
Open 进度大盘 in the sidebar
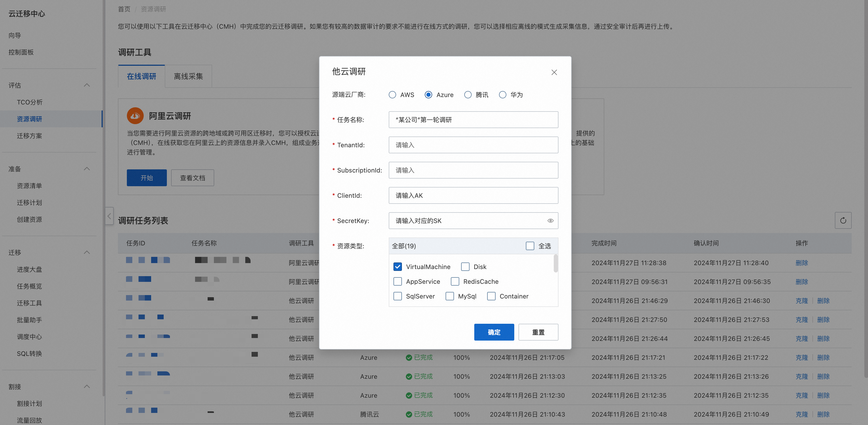click(x=30, y=269)
